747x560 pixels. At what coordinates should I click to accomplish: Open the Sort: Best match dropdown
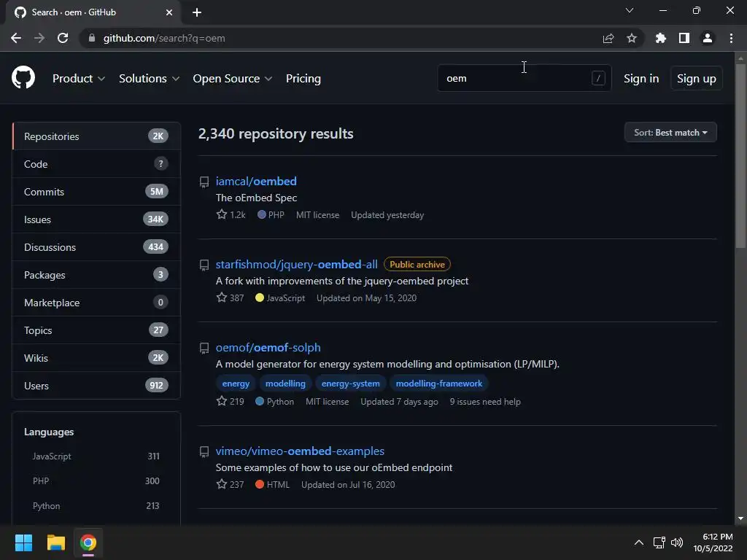[670, 133]
